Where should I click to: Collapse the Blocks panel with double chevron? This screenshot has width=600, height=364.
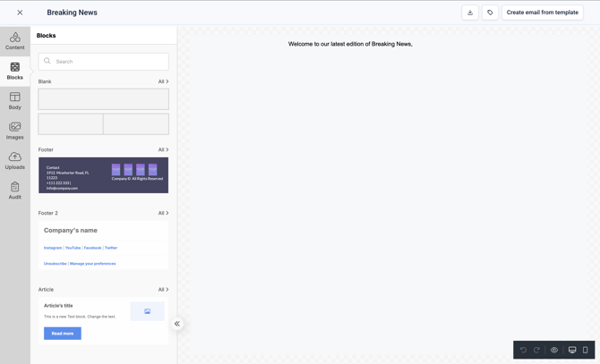coord(177,324)
